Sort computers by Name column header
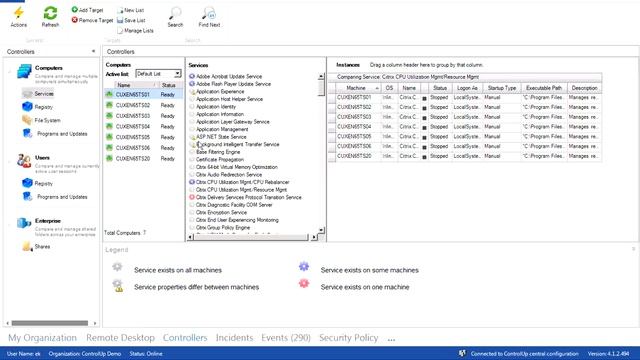The width and height of the screenshot is (640, 360). click(136, 85)
